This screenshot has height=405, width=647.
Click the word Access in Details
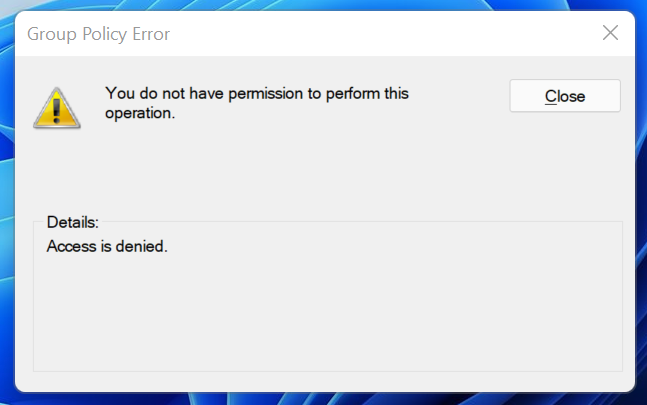coord(70,244)
